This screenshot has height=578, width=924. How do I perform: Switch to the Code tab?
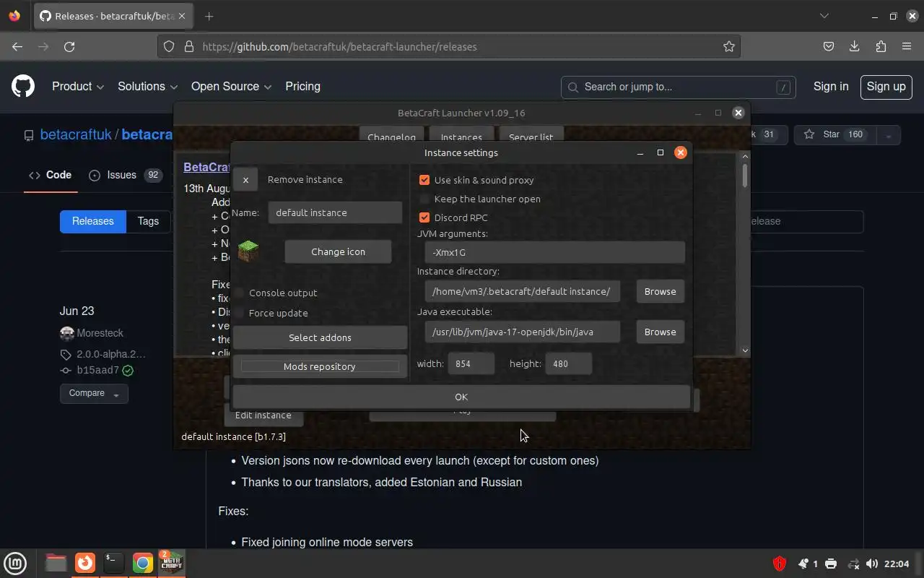(51, 175)
